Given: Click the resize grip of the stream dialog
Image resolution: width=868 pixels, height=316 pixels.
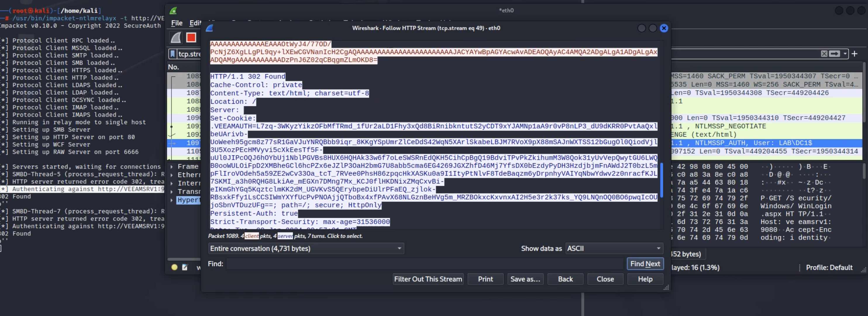Looking at the screenshot, I should pos(666,287).
